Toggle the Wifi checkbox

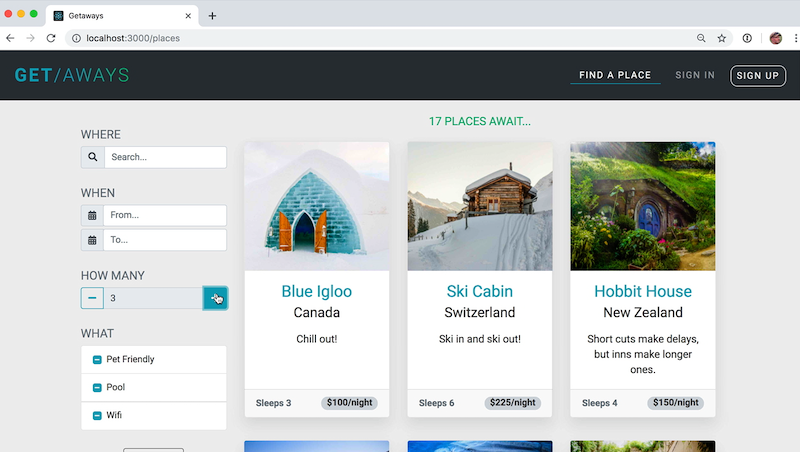[x=97, y=415]
